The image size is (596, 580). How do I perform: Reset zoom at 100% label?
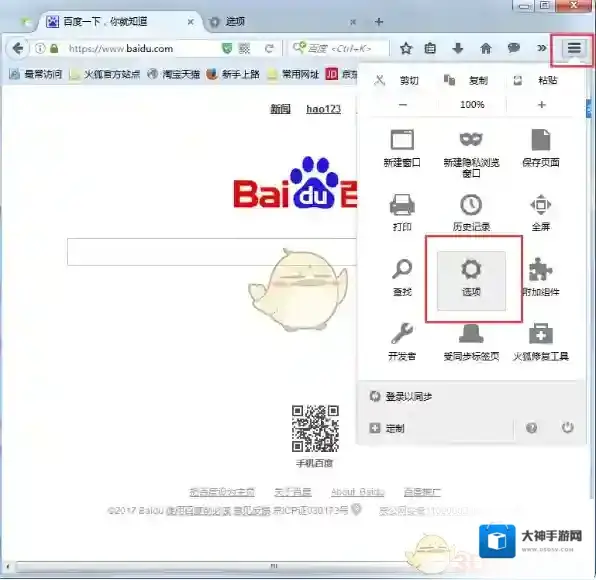click(472, 105)
